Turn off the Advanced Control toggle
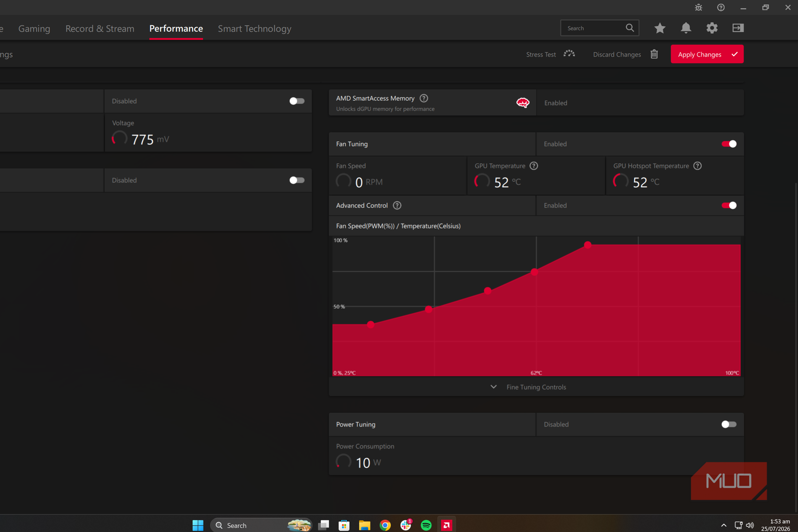The width and height of the screenshot is (798, 532). click(x=729, y=206)
